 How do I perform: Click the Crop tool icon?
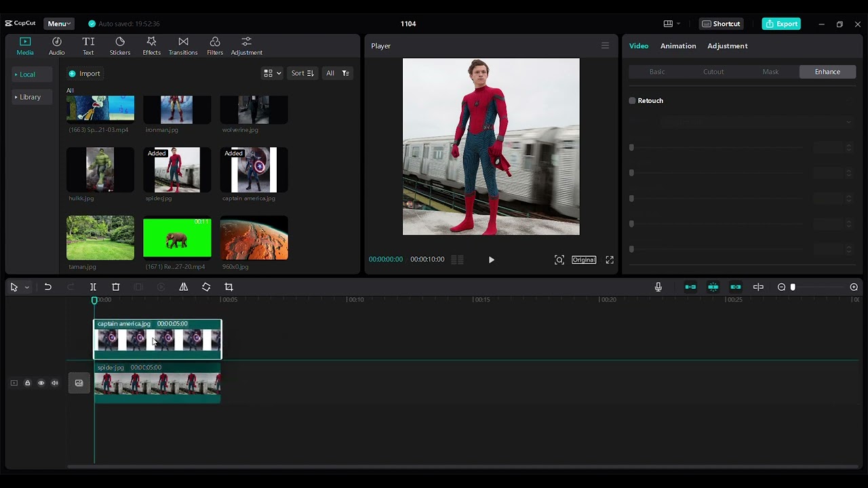tap(229, 287)
